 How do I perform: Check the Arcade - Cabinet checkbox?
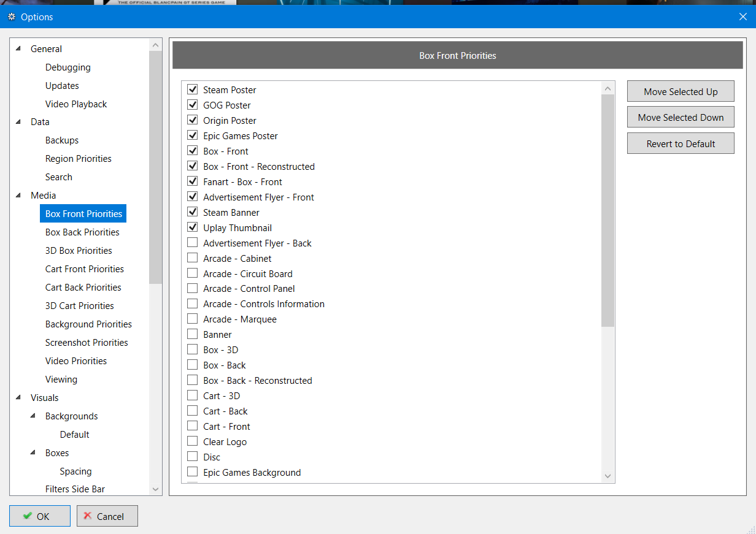click(192, 258)
